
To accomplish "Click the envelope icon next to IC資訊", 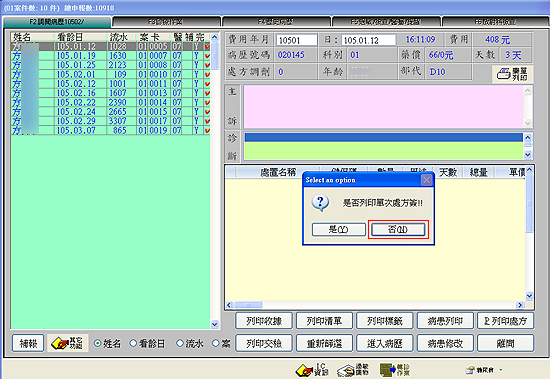I will tap(353, 370).
